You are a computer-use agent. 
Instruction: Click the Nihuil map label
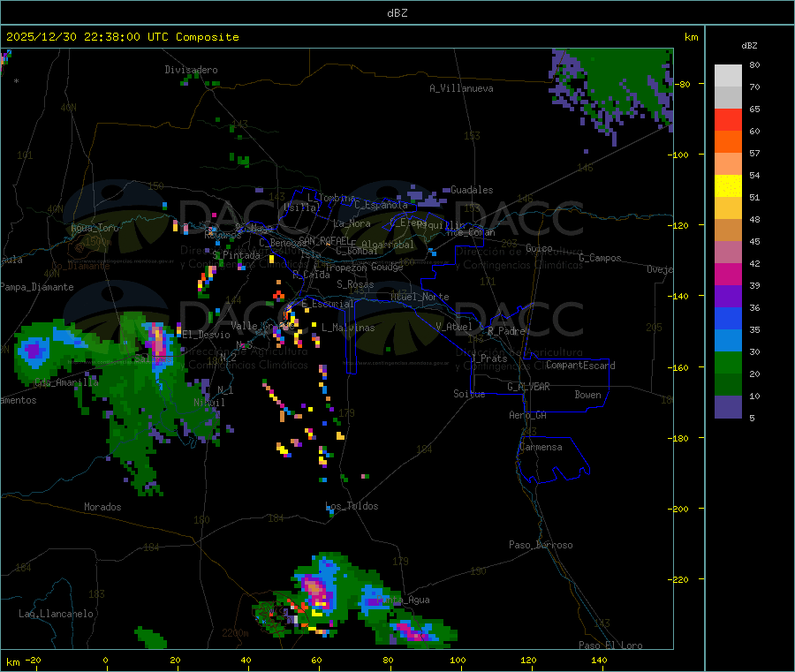point(209,403)
